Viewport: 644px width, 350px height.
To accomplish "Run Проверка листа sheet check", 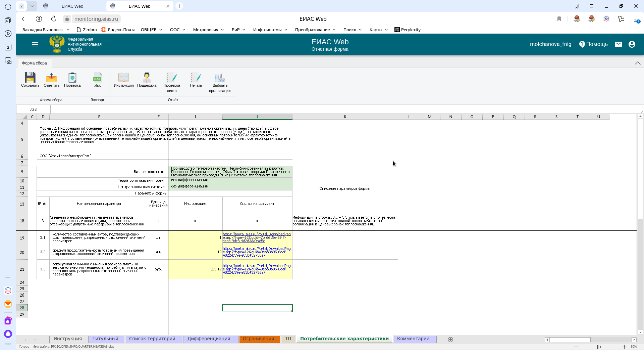I will [172, 78].
